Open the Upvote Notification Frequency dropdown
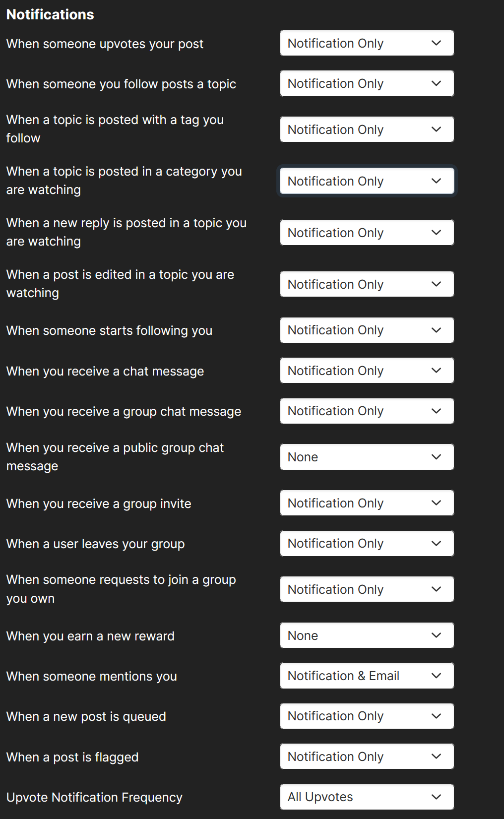 [367, 797]
